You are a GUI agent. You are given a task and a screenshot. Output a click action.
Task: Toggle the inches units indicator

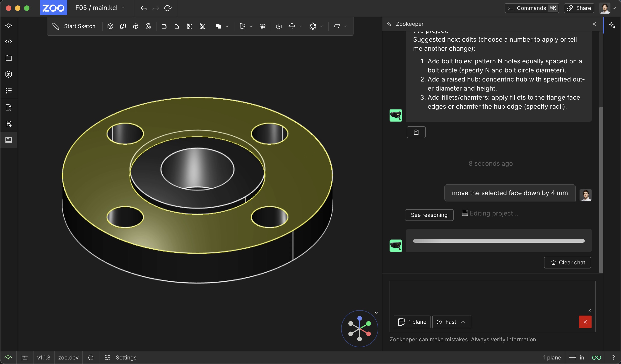[x=576, y=358]
